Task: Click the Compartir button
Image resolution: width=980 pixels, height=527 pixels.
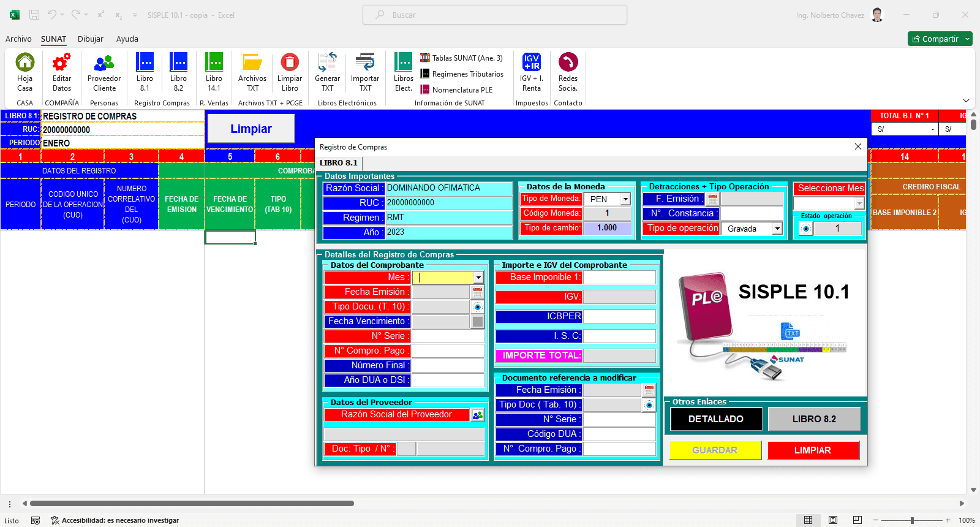Action: coord(935,39)
